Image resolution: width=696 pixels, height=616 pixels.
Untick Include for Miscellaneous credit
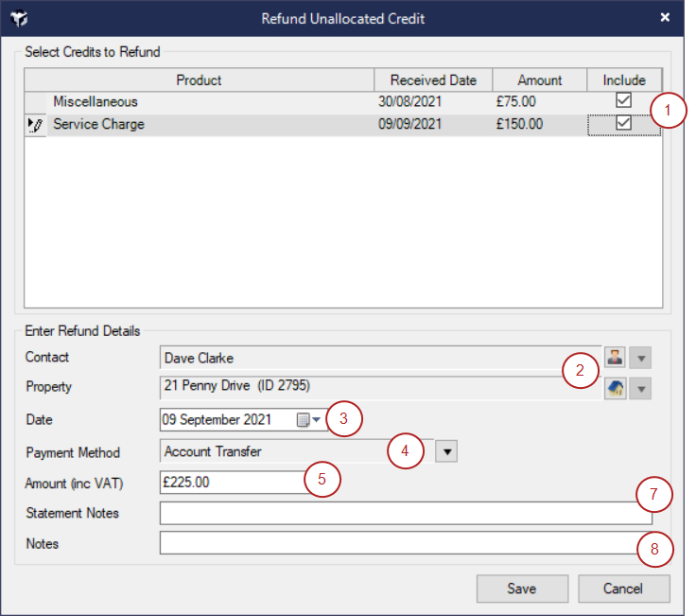click(x=623, y=100)
